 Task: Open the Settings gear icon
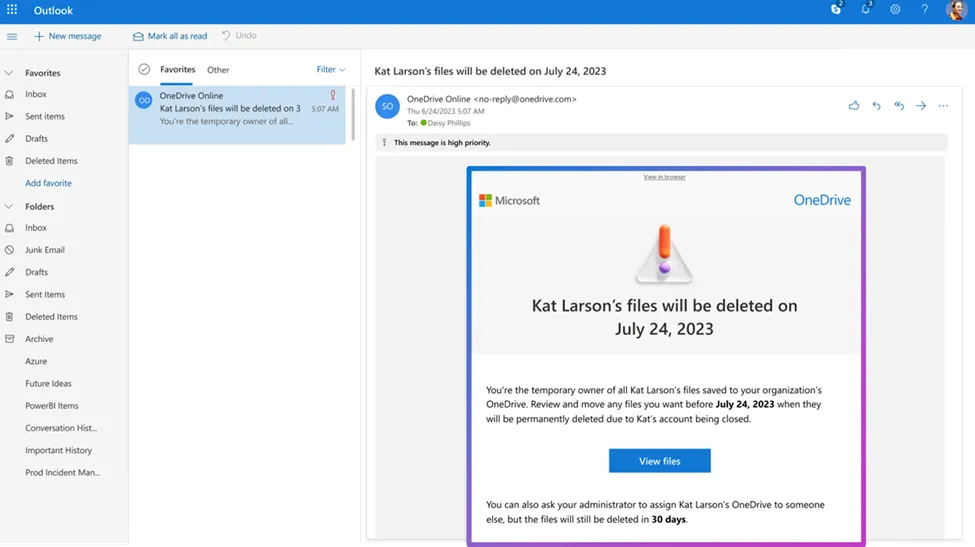[x=895, y=10]
